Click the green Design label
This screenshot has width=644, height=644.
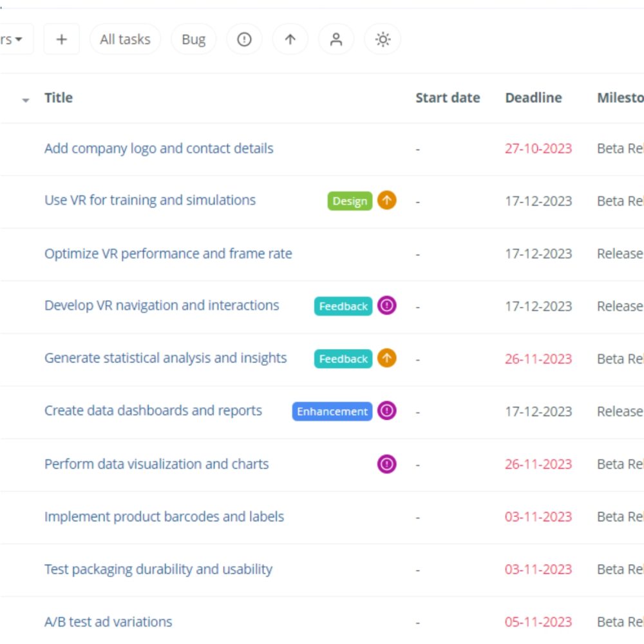point(350,201)
